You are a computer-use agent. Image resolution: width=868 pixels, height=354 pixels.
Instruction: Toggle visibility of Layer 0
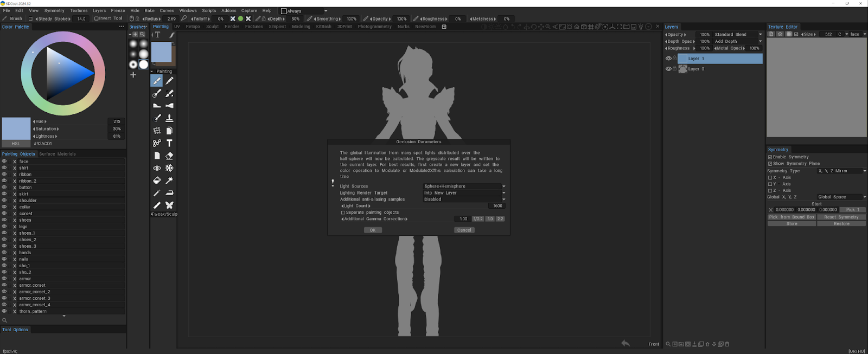(668, 69)
